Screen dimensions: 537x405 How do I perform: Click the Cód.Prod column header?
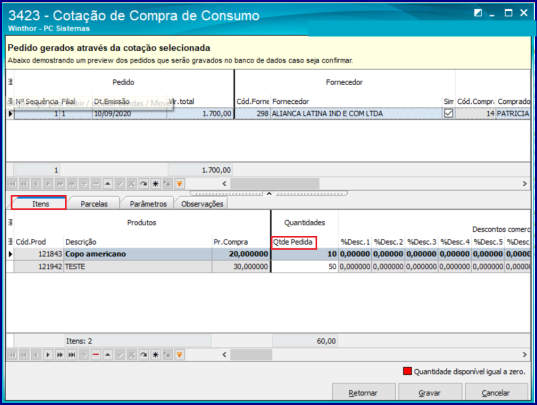[38, 242]
